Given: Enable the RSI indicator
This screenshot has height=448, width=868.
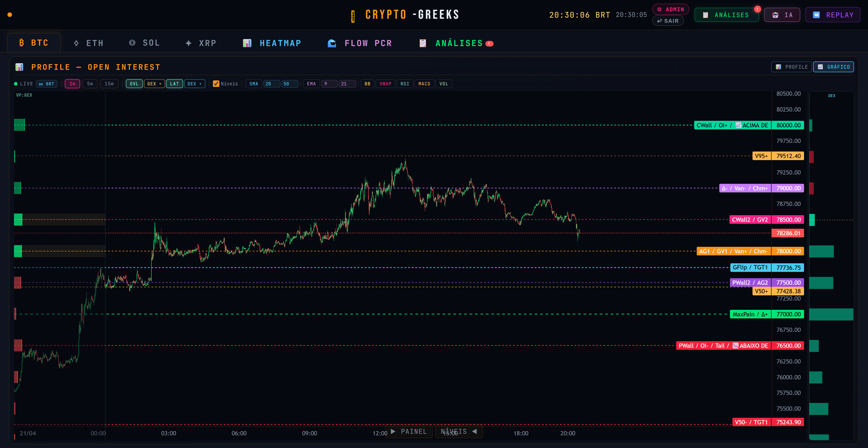Looking at the screenshot, I should tap(405, 84).
